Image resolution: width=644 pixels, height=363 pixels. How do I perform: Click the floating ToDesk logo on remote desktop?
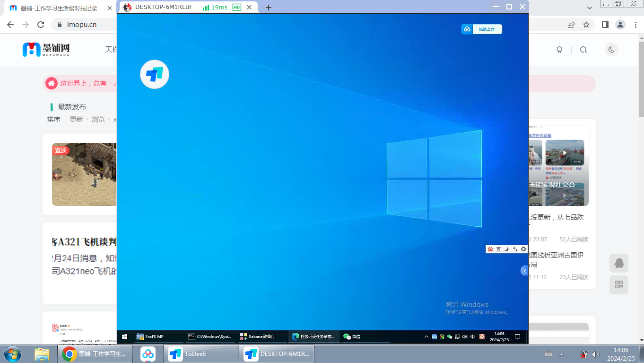click(x=155, y=74)
